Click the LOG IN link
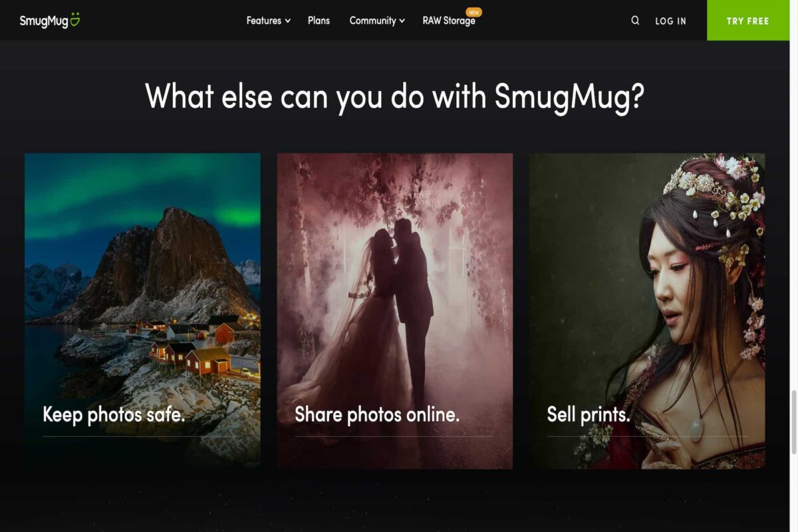This screenshot has height=532, width=798. 670,21
